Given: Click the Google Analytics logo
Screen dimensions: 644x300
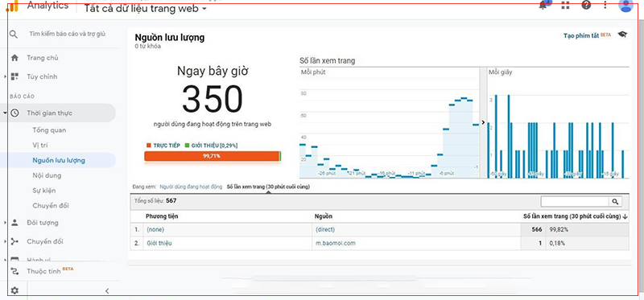Looking at the screenshot, I should click(12, 6).
